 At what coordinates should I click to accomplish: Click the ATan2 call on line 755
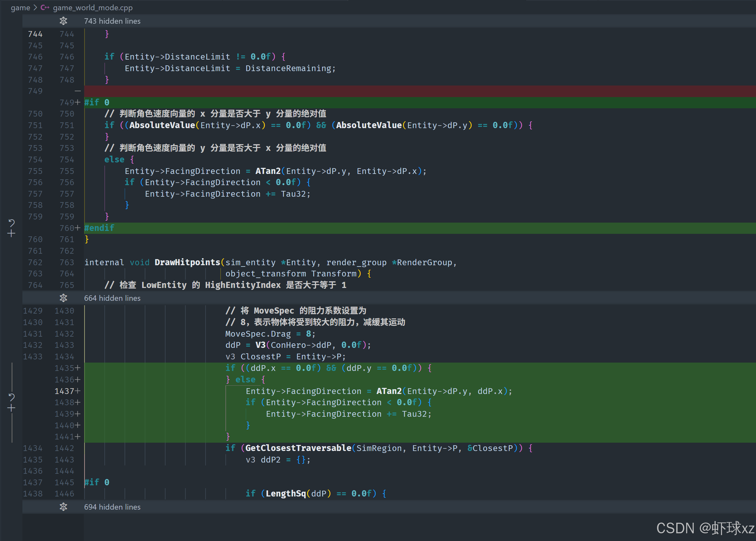(x=268, y=171)
